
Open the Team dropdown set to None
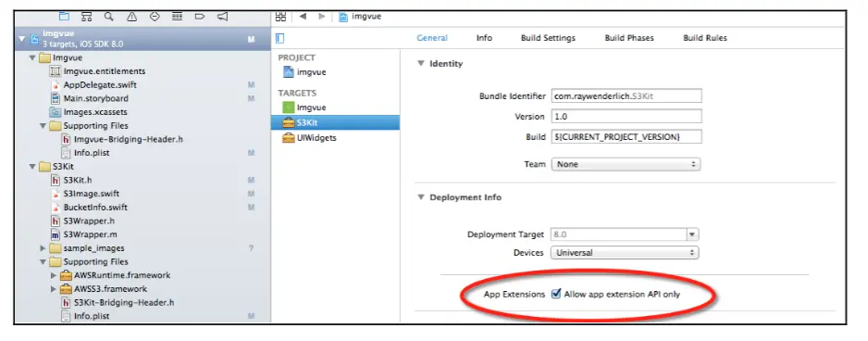click(x=626, y=165)
